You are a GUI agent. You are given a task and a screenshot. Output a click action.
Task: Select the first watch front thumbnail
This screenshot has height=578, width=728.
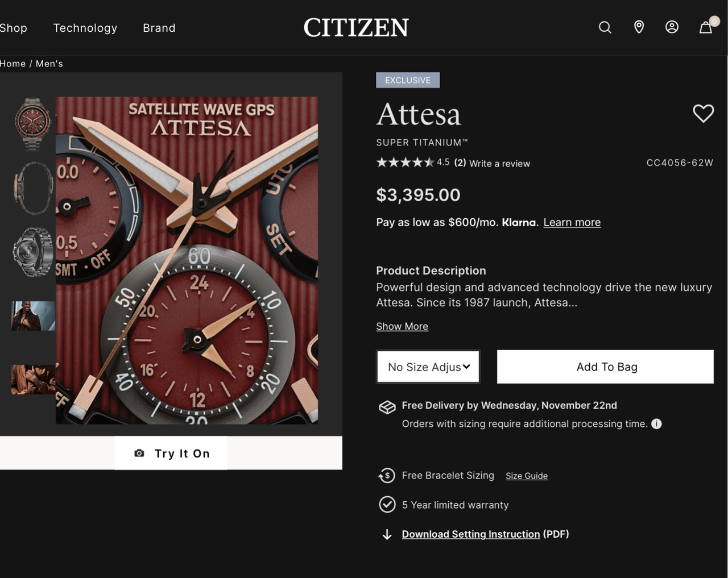click(33, 123)
